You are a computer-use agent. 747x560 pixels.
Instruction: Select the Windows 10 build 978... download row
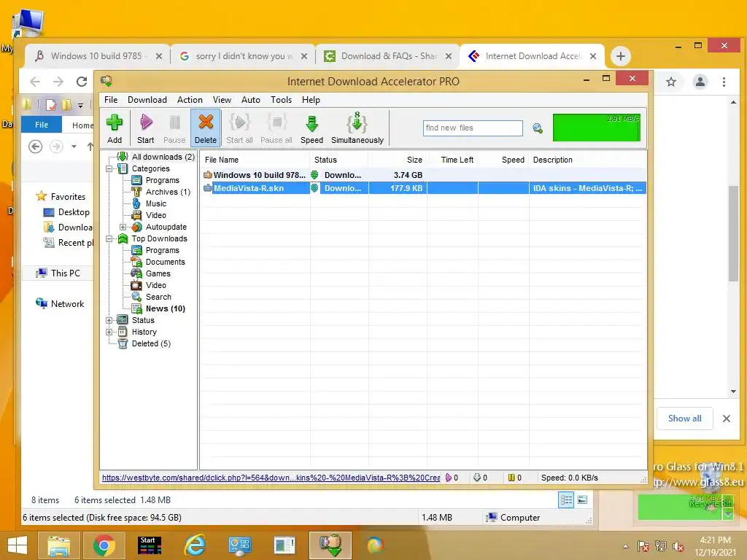[423, 175]
